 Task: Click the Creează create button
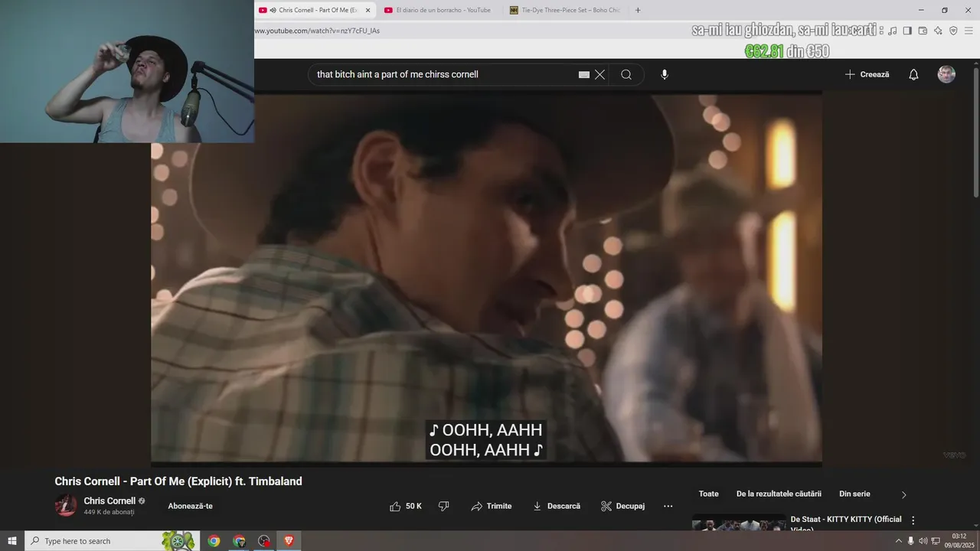(x=867, y=74)
